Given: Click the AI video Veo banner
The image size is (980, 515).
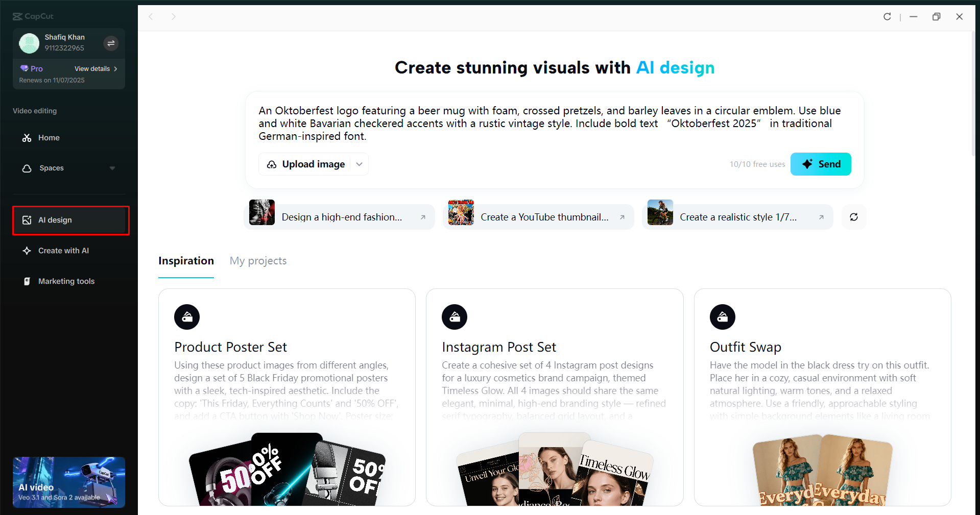Looking at the screenshot, I should pos(68,481).
